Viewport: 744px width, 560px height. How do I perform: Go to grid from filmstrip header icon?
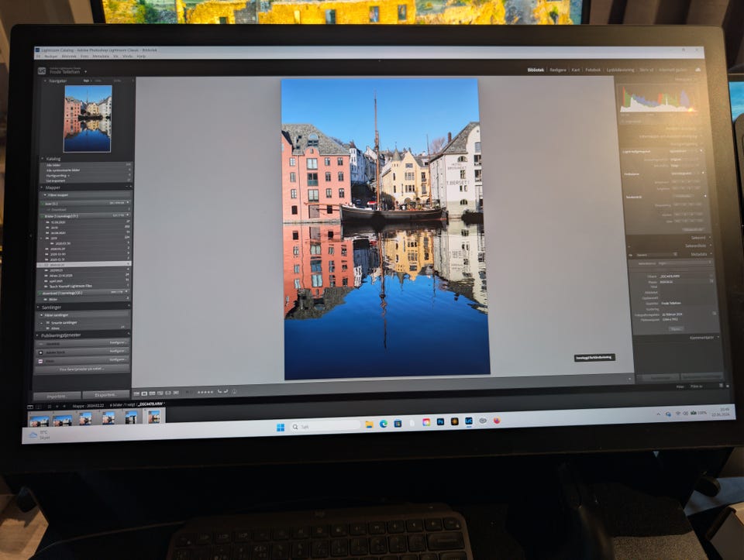point(49,407)
